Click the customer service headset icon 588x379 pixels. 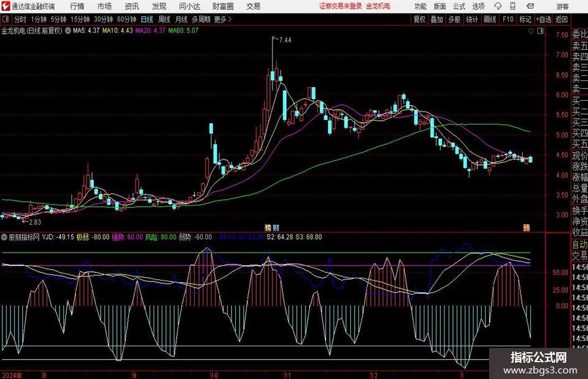498,6
